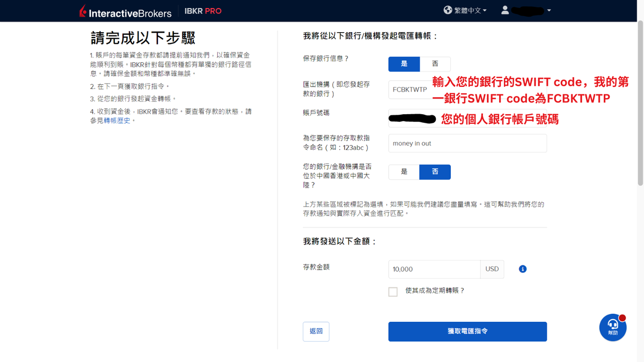644x362 pixels.
Task: Enable the 使其成為定期轉賬 checkbox
Action: click(x=392, y=292)
